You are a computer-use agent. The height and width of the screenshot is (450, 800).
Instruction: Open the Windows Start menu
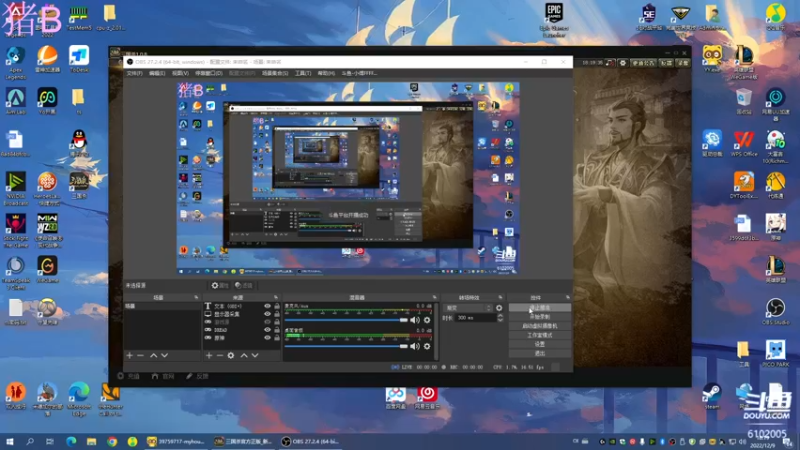[10, 441]
